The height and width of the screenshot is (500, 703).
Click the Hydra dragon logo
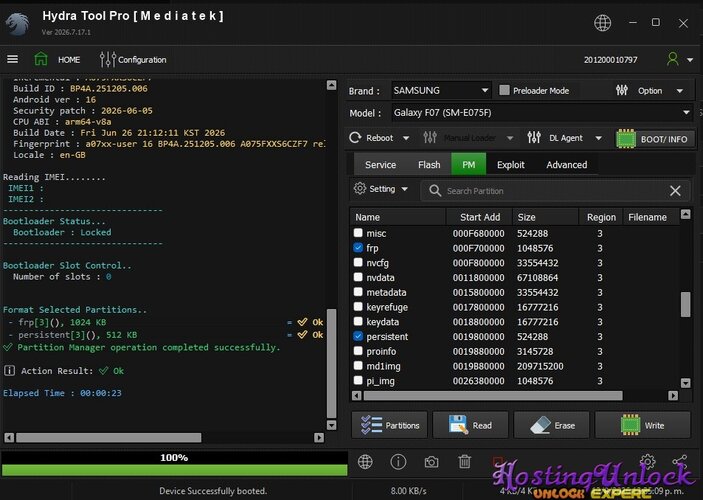(18, 22)
